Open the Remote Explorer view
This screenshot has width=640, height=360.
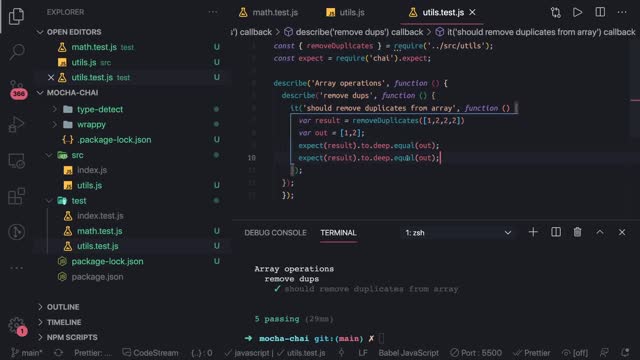pos(16,161)
